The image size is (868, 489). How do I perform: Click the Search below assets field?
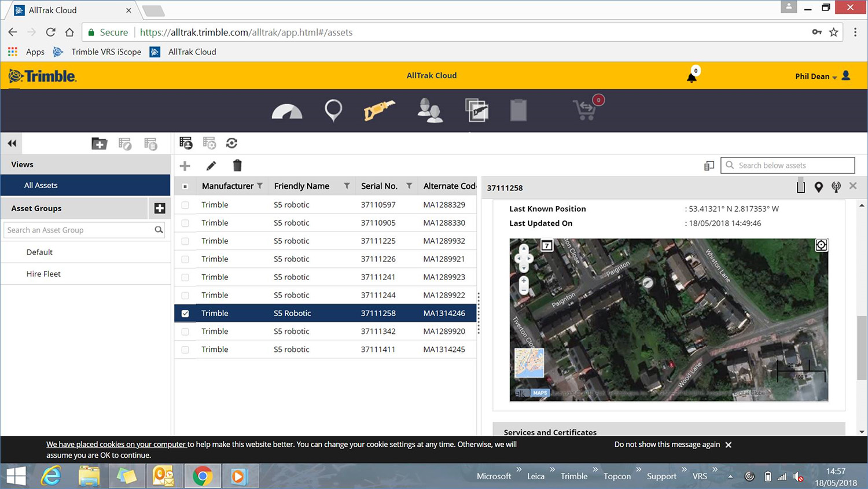[x=788, y=166]
